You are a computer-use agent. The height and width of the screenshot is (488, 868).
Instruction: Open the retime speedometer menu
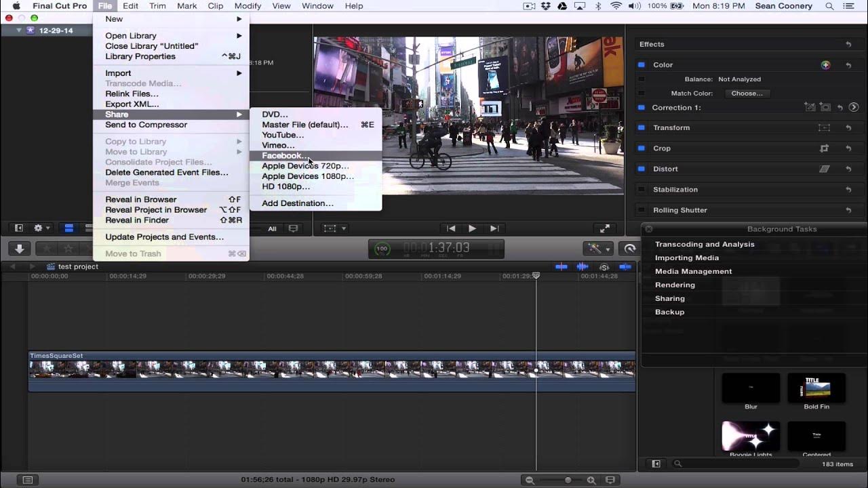pos(630,249)
